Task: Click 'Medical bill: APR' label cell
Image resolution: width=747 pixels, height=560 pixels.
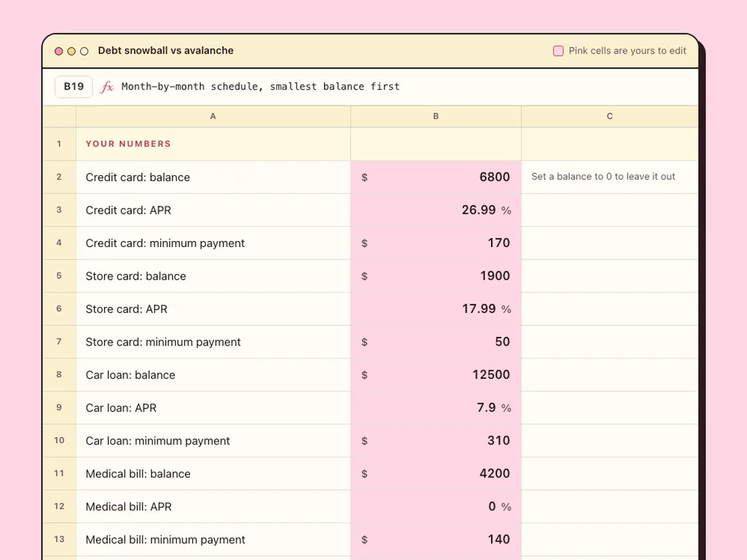Action: [x=213, y=506]
